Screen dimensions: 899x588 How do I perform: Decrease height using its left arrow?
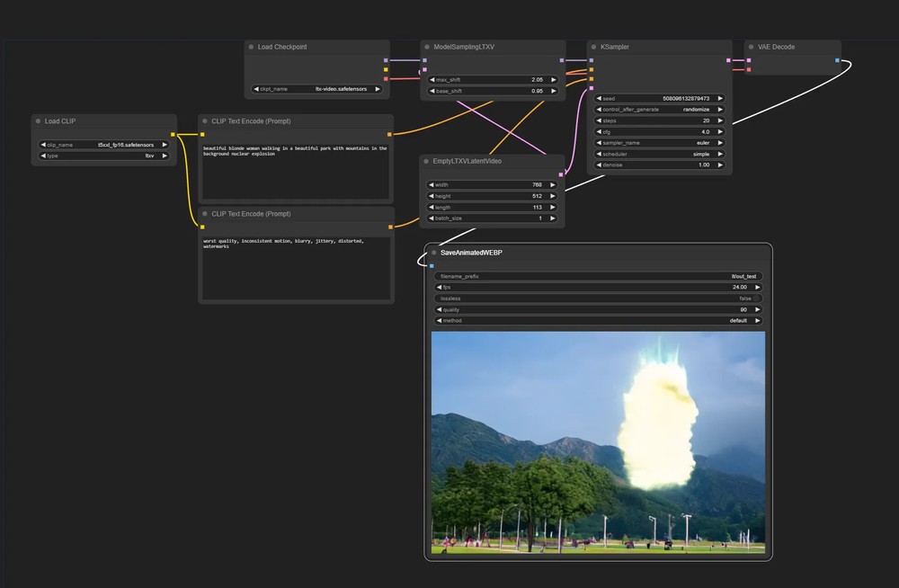pos(432,196)
